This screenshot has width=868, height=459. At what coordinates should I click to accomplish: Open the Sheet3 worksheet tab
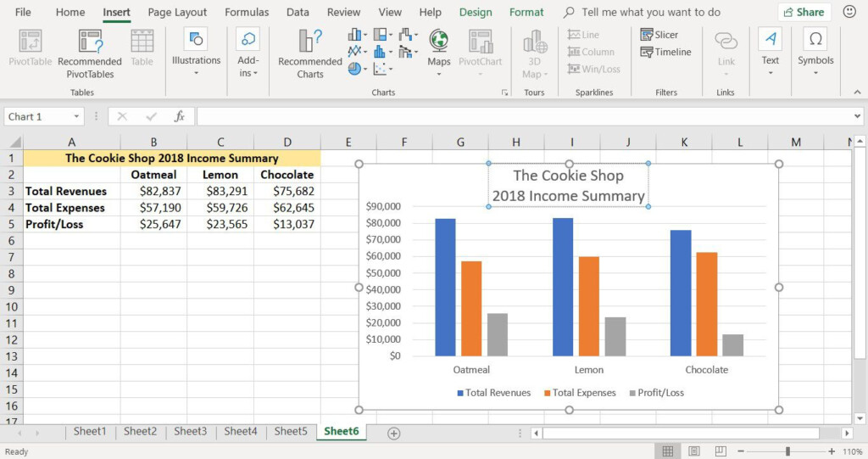click(191, 431)
